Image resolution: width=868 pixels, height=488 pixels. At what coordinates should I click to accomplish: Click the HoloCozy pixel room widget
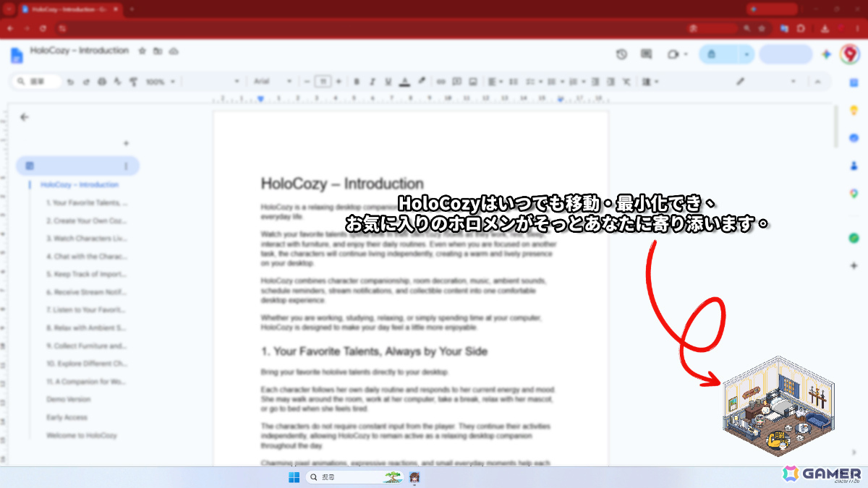click(778, 406)
